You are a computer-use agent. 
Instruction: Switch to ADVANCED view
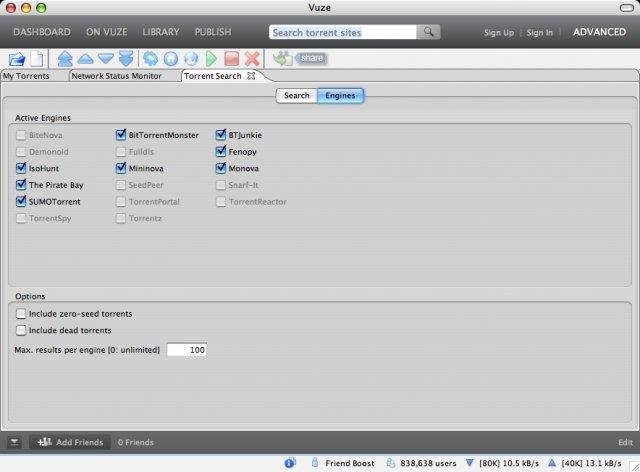point(599,32)
